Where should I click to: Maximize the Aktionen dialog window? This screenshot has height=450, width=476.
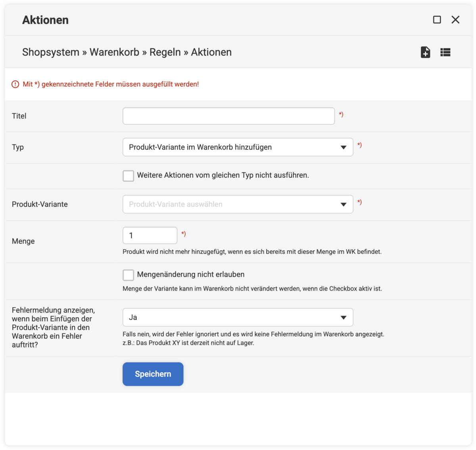pyautogui.click(x=437, y=20)
